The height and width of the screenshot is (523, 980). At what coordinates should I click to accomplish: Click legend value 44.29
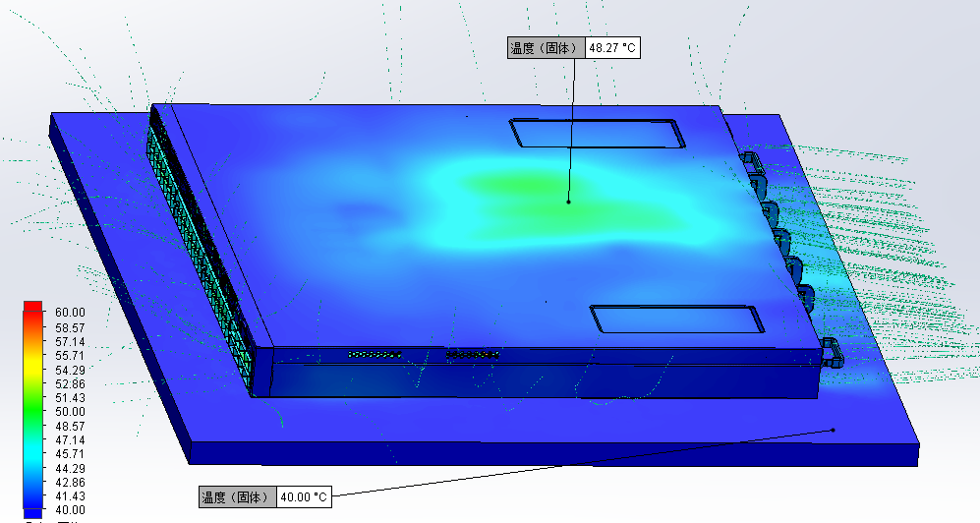pos(70,468)
